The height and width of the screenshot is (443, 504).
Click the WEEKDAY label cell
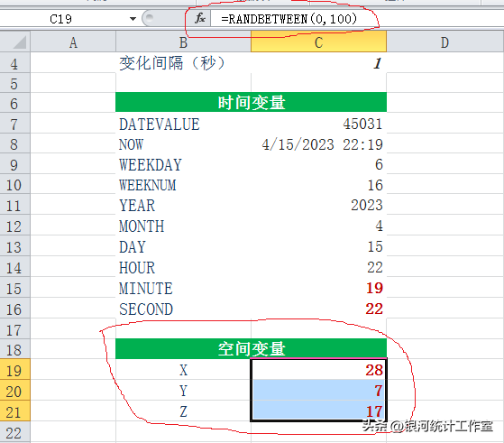click(x=183, y=164)
